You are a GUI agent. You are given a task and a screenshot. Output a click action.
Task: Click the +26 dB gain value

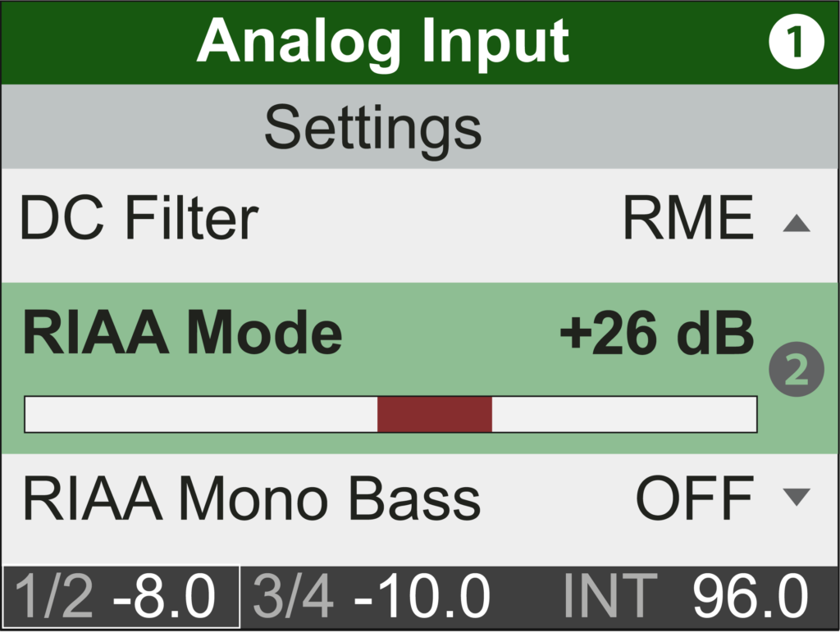pyautogui.click(x=656, y=334)
